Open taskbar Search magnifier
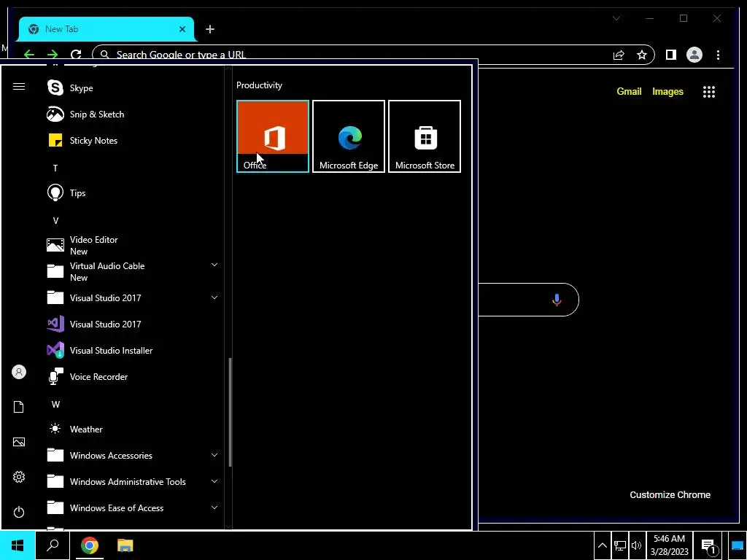 [53, 545]
